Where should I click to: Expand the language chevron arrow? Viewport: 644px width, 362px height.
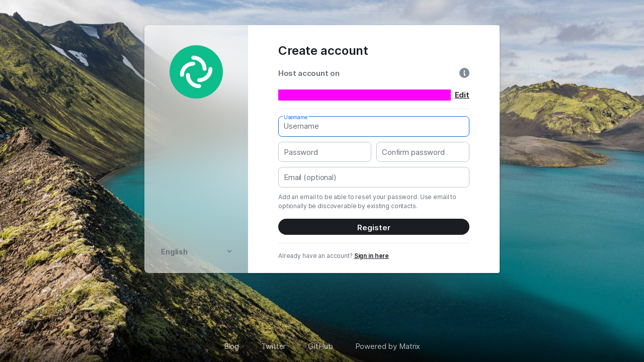tap(229, 251)
